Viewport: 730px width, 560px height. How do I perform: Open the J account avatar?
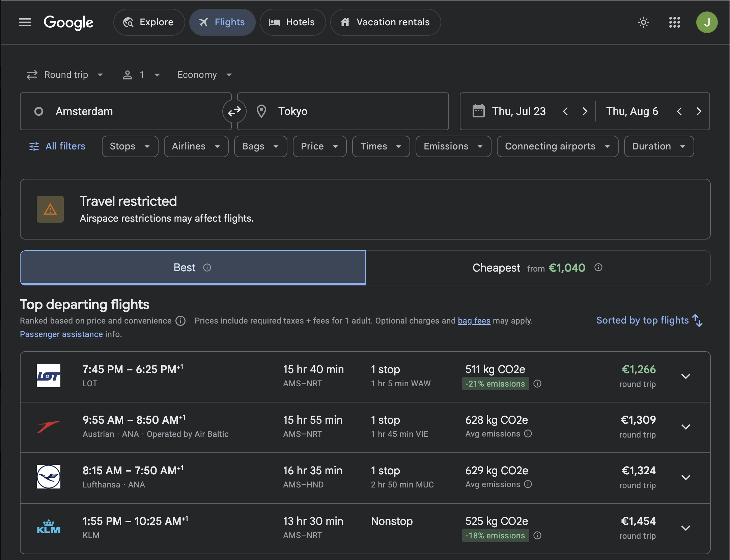click(707, 22)
